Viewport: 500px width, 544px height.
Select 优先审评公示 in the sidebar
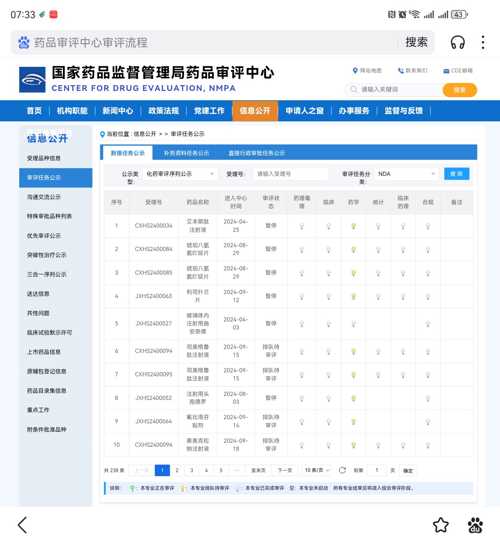pos(44,236)
